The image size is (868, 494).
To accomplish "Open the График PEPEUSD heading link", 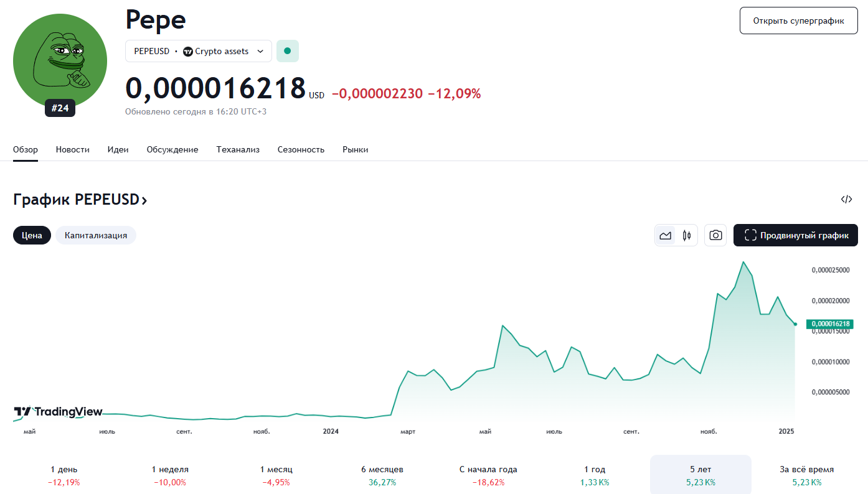I will [80, 200].
